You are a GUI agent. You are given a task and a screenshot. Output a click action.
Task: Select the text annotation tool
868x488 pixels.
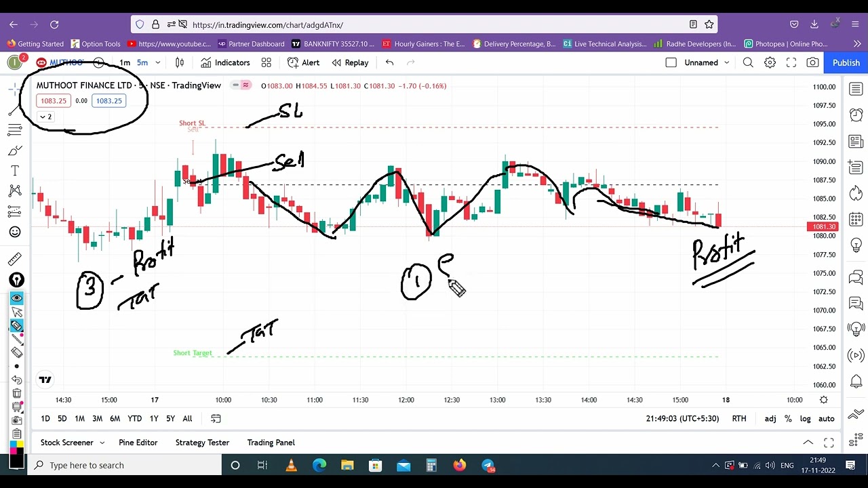pos(14,171)
